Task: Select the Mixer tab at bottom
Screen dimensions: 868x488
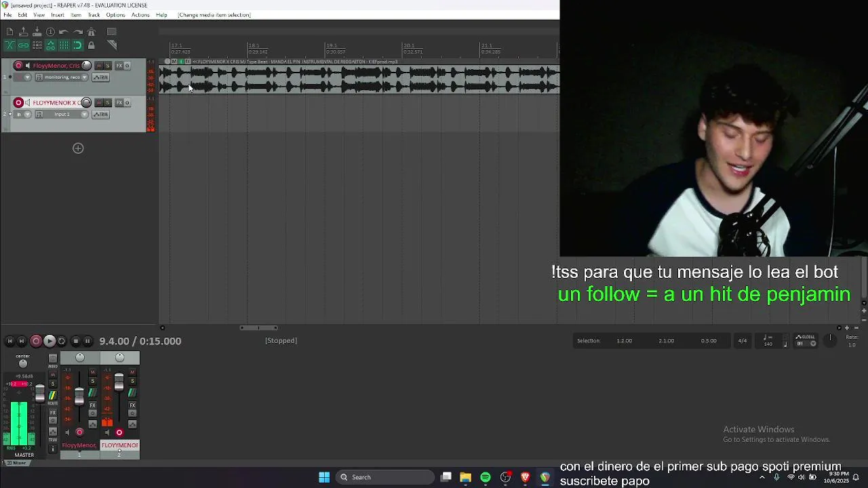Action: (x=19, y=463)
